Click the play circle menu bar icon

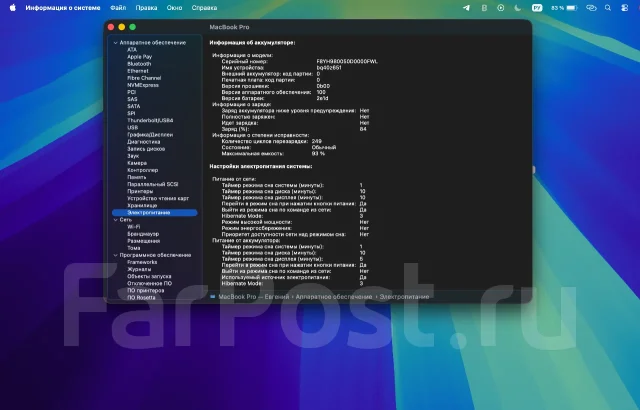click(x=500, y=8)
